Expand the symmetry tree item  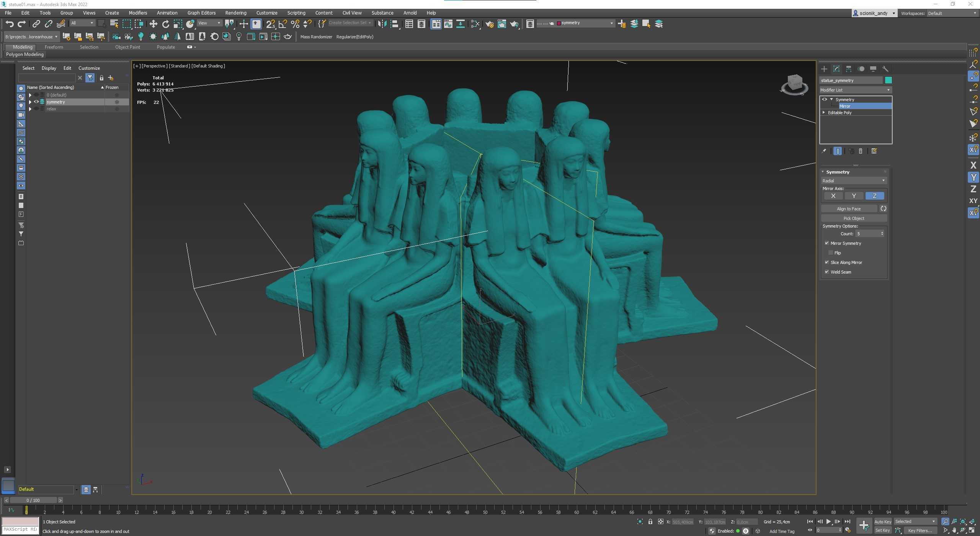tap(831, 98)
